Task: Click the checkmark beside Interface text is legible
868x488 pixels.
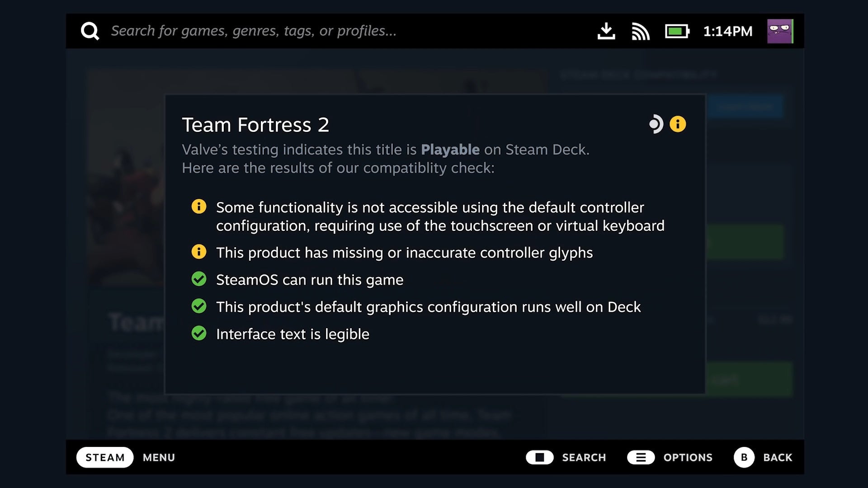Action: pyautogui.click(x=199, y=333)
